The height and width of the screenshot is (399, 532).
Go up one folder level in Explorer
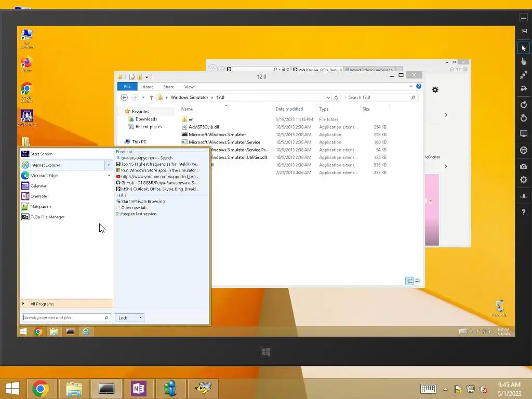pos(151,97)
